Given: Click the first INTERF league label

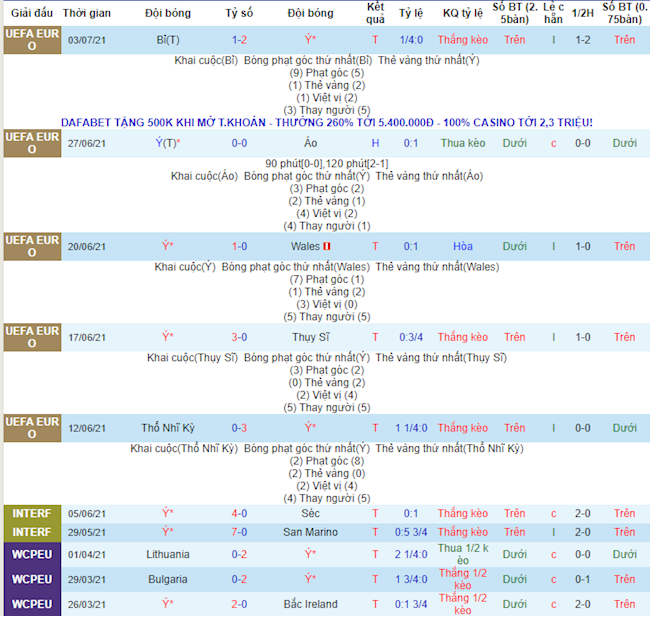Looking at the screenshot, I should pos(31,513).
